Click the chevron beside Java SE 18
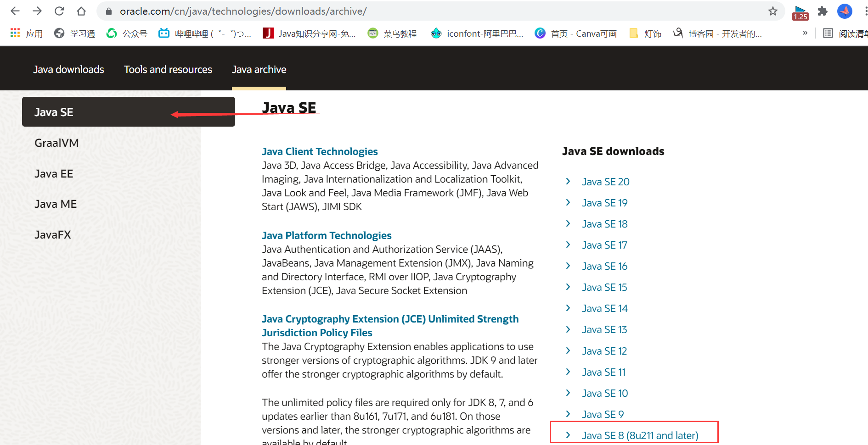The image size is (868, 445). coord(568,224)
